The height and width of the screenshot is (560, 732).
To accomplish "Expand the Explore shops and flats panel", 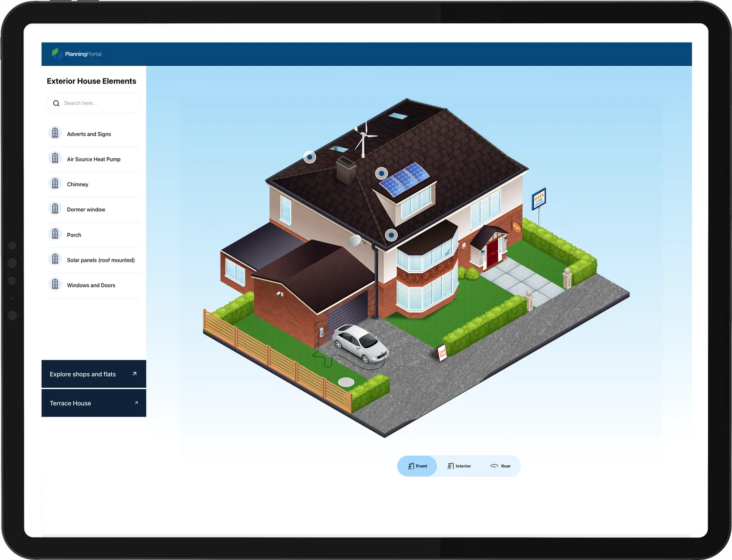I will point(94,374).
